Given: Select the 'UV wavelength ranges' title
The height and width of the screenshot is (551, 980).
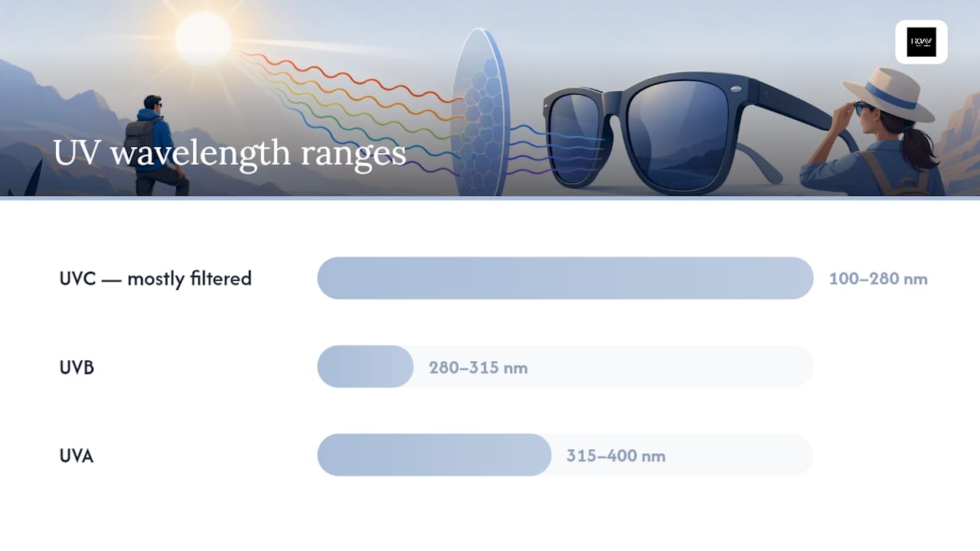Looking at the screenshot, I should coord(230,152).
